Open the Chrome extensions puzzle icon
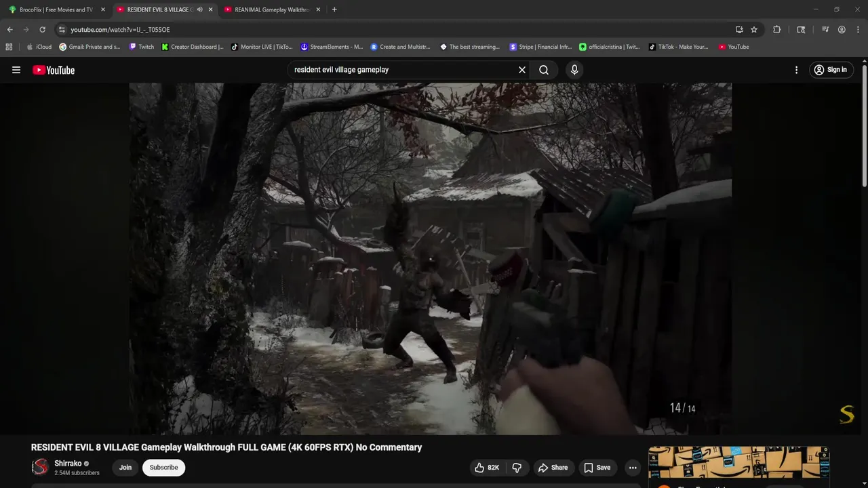This screenshot has width=868, height=488. pos(777,30)
